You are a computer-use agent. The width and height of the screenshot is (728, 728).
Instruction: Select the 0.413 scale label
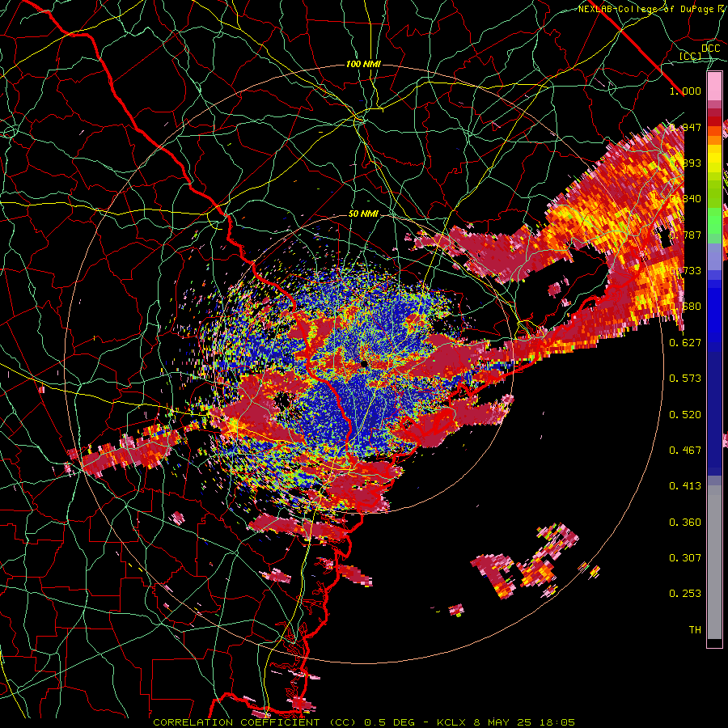(x=685, y=486)
